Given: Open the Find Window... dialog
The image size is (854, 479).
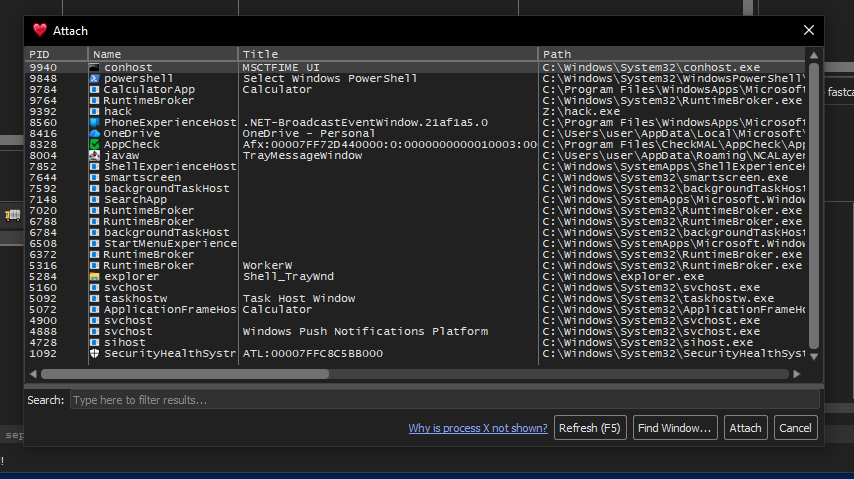Looking at the screenshot, I should click(x=675, y=428).
